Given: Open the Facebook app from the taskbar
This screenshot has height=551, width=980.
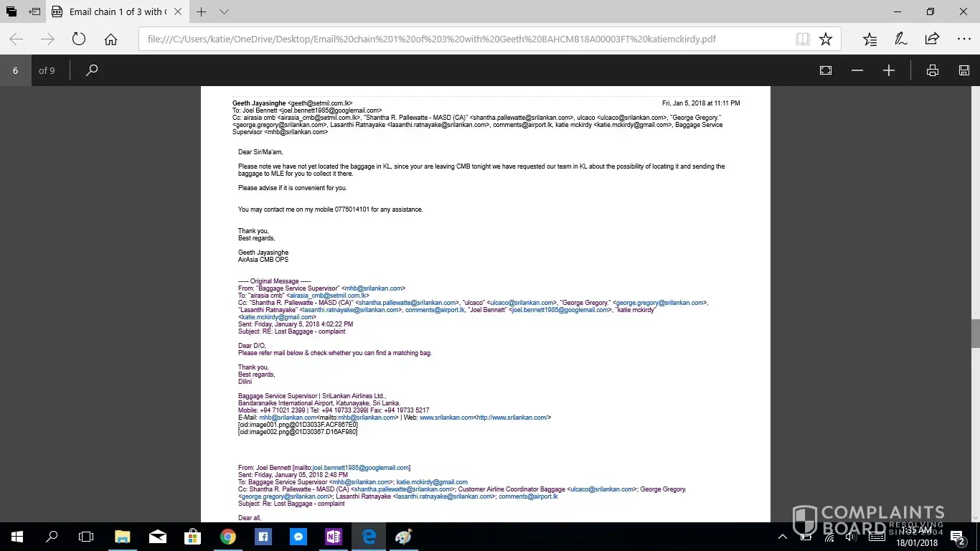Looking at the screenshot, I should [263, 537].
